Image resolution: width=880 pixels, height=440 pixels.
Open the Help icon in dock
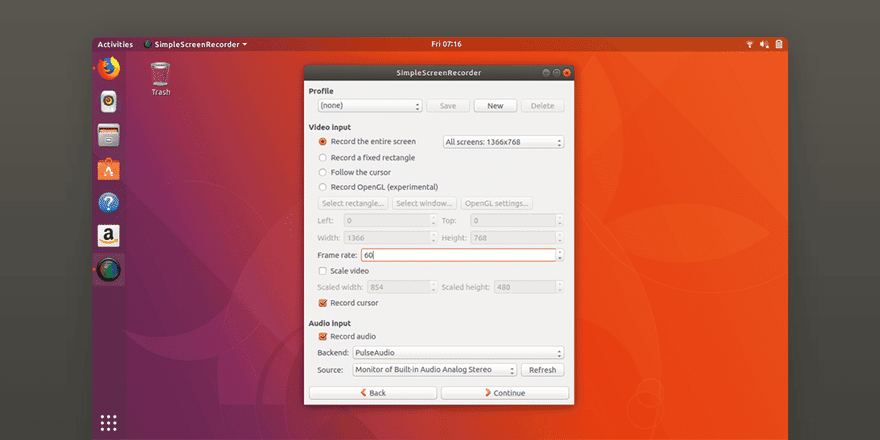point(109,203)
